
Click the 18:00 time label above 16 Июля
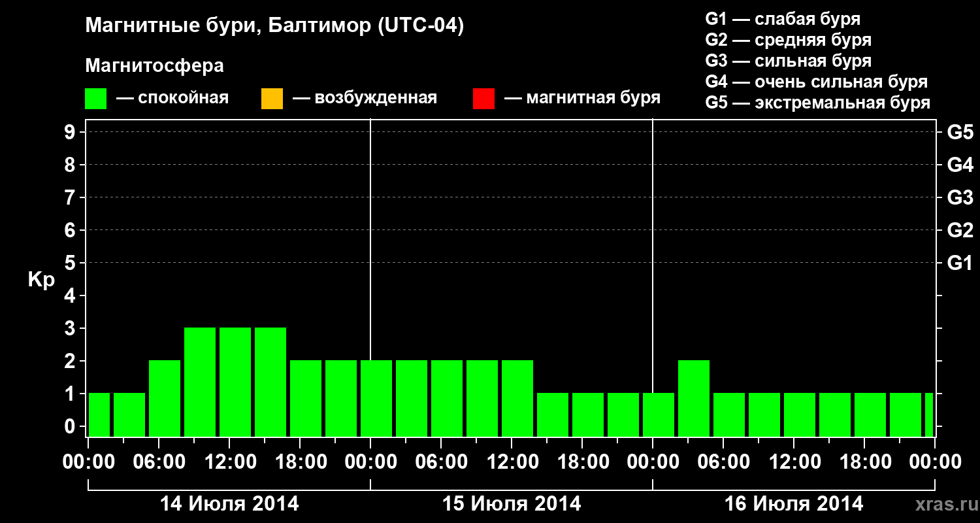click(x=864, y=462)
